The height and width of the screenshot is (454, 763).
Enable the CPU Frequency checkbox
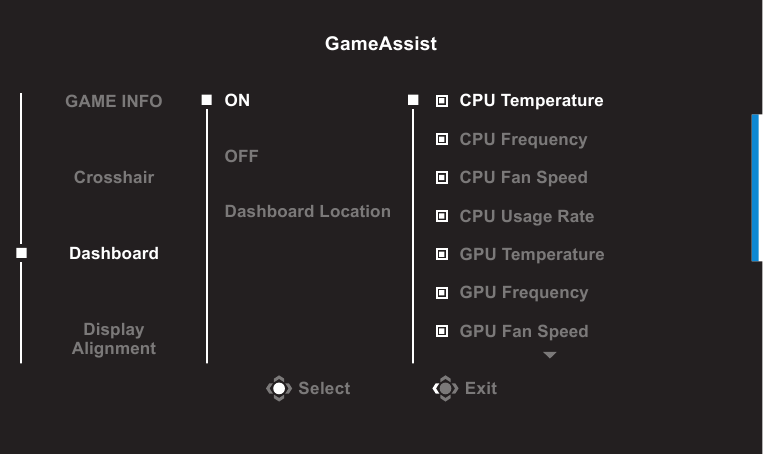tap(442, 139)
